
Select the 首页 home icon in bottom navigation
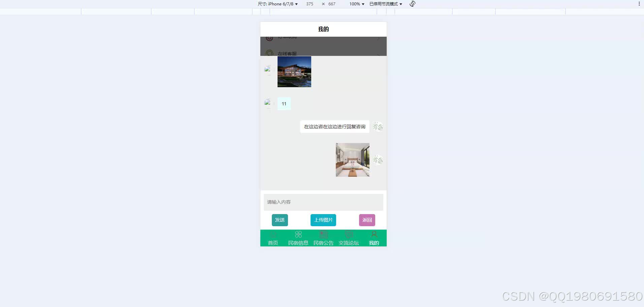click(x=272, y=234)
